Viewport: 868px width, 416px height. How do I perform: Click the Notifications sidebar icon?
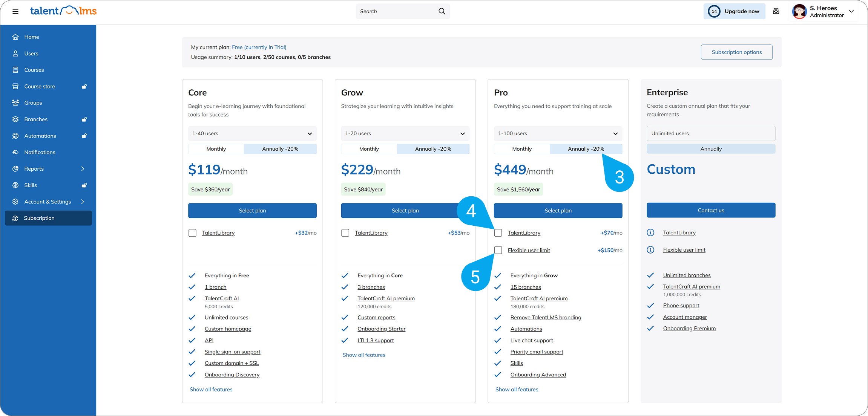(x=15, y=152)
